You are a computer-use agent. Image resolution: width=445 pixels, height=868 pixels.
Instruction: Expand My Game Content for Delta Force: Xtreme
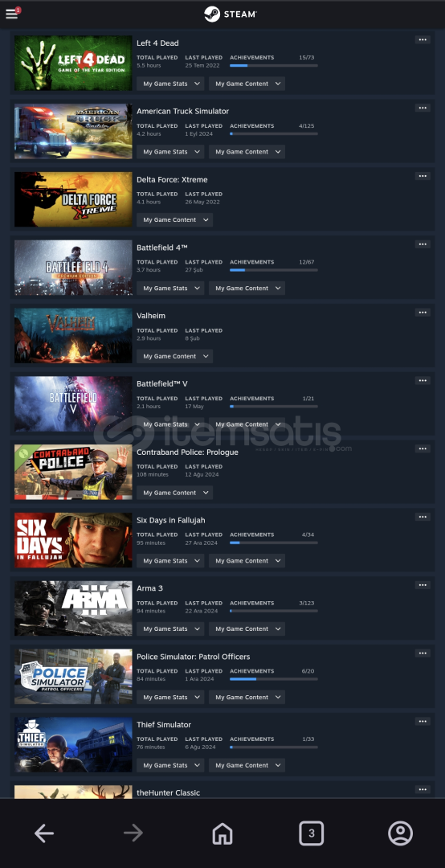pos(175,219)
